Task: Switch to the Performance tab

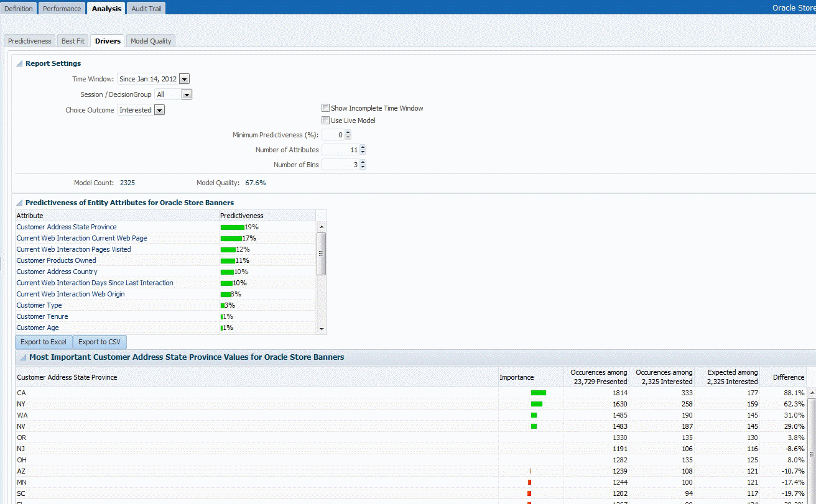Action: click(x=62, y=9)
